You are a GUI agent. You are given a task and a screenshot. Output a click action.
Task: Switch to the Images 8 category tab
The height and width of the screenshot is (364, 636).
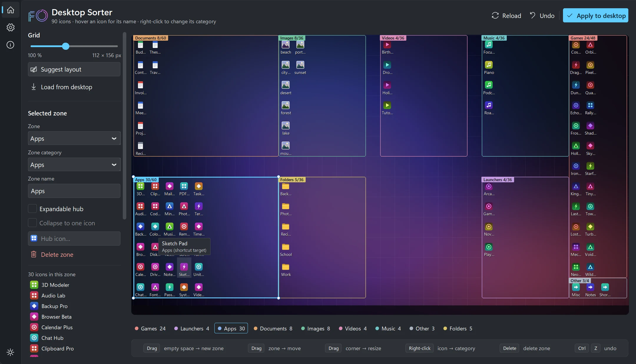point(316,328)
